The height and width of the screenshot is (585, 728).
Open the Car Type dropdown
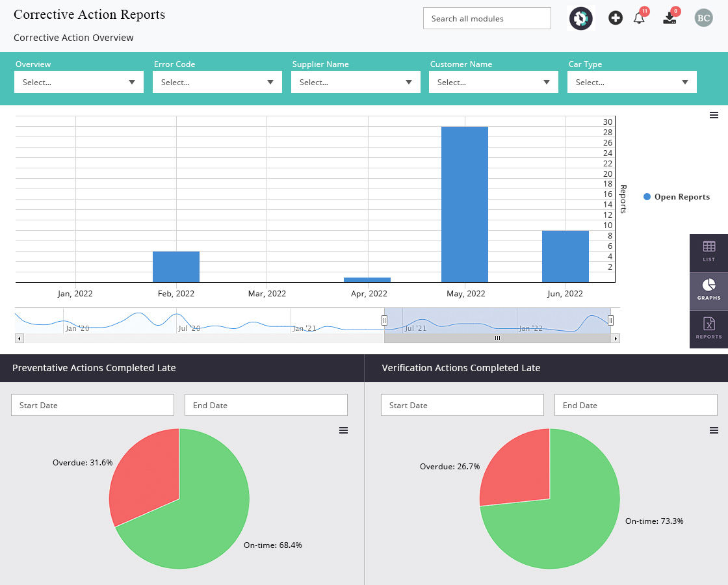pos(632,82)
